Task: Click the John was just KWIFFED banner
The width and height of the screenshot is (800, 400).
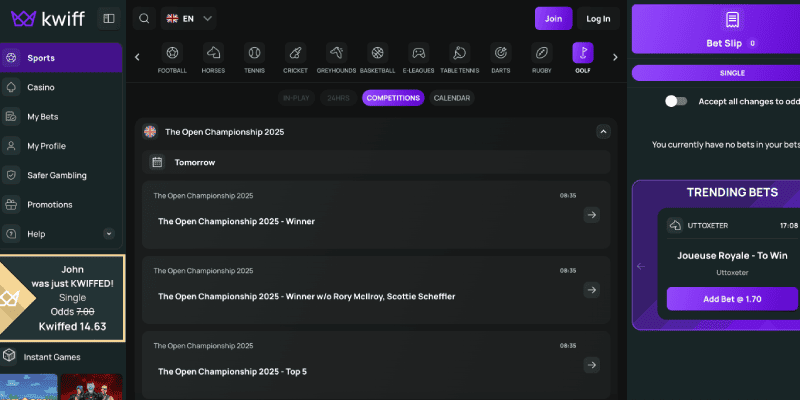Action: tap(62, 298)
